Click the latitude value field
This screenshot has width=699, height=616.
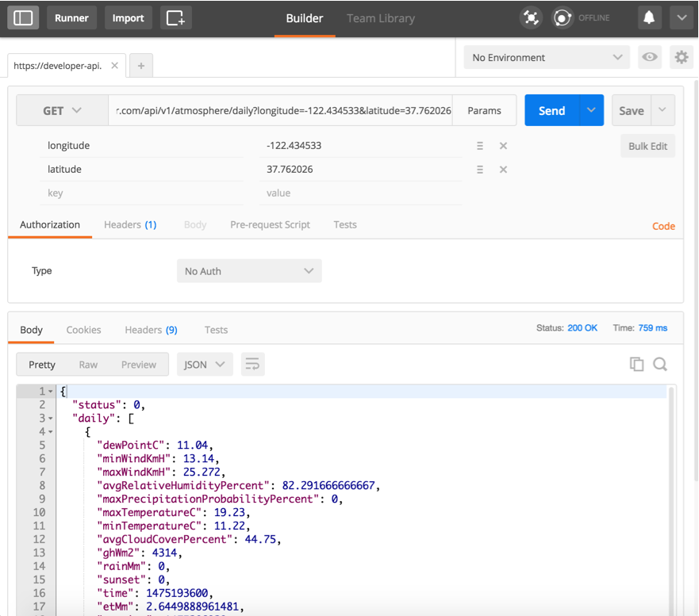coord(361,170)
